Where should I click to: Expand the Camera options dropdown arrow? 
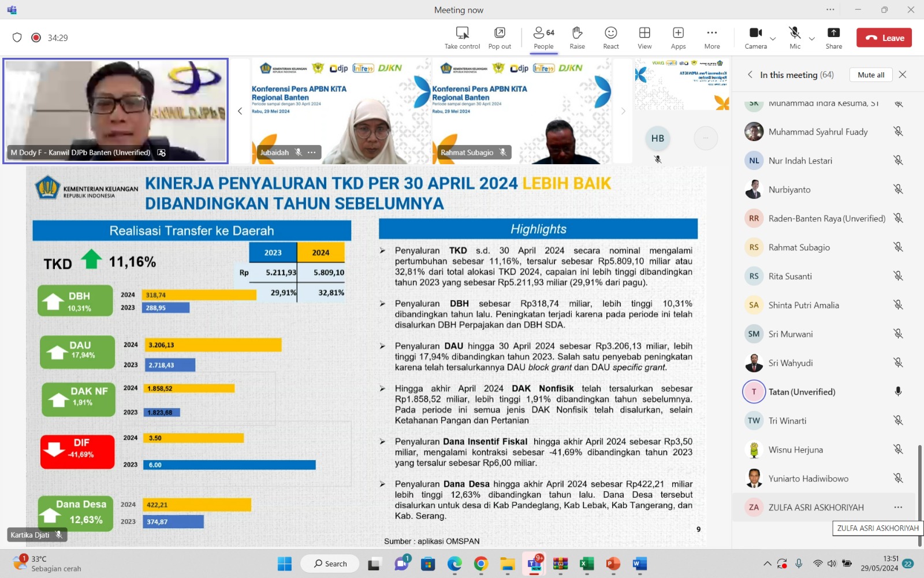point(773,39)
